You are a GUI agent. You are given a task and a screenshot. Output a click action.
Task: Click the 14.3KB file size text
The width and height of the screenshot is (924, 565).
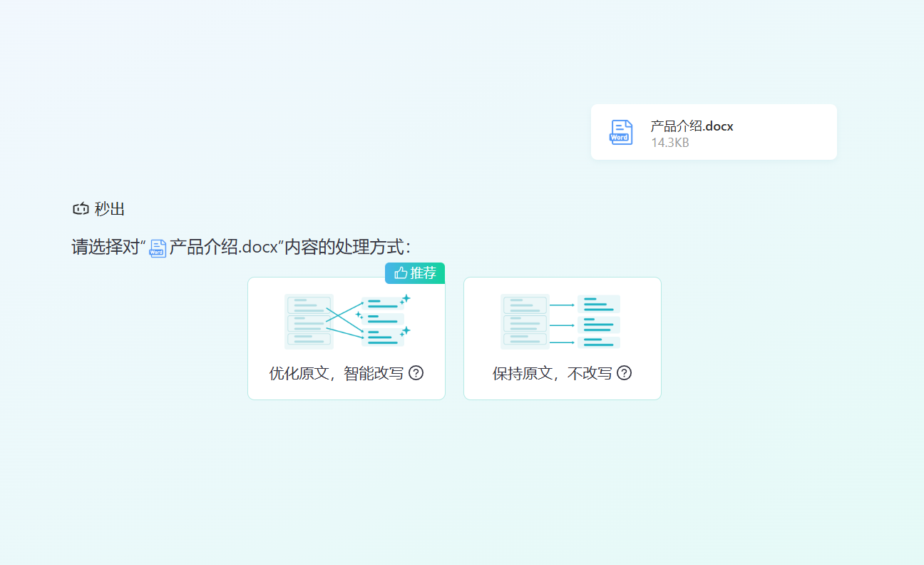669,143
